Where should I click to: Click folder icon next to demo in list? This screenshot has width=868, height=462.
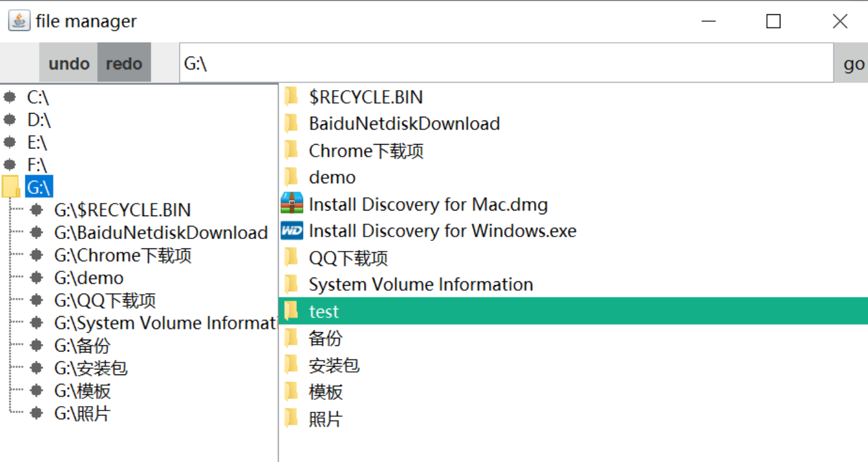(x=291, y=177)
